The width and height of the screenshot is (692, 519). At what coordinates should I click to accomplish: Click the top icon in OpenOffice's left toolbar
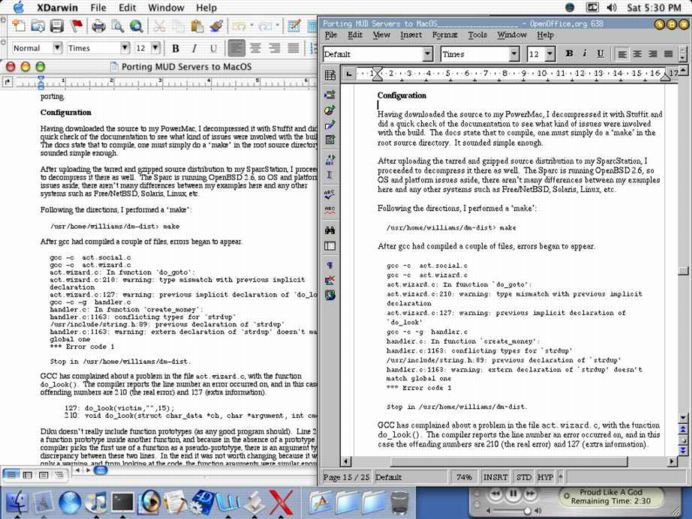click(x=330, y=75)
